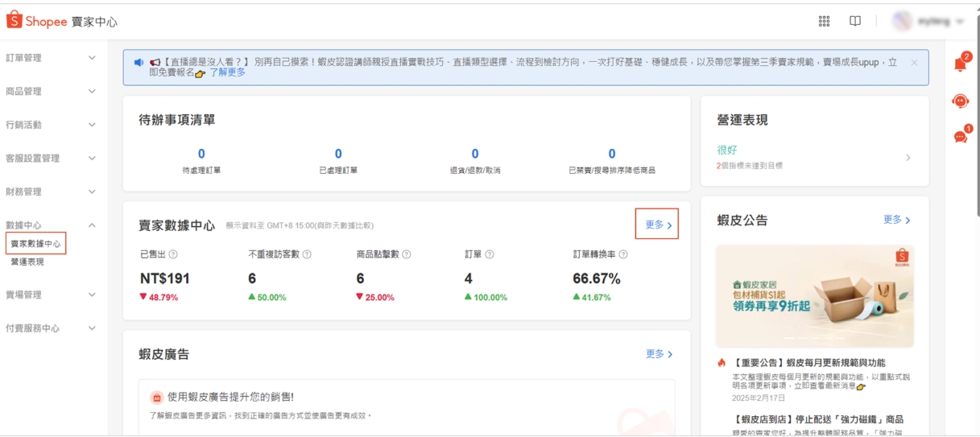Viewport: 980px width, 437px height.
Task: Expand 商品管理 sidebar section
Action: pos(54,92)
